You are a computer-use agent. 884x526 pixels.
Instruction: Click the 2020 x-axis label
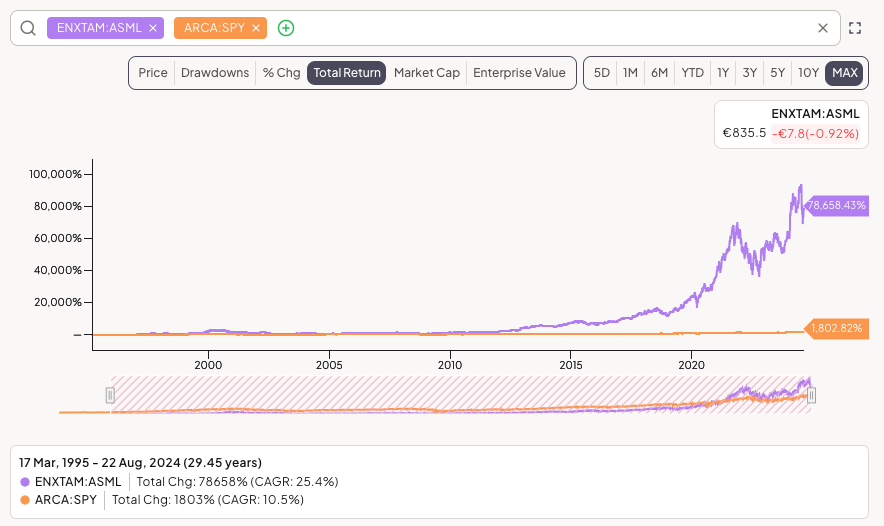pos(692,365)
